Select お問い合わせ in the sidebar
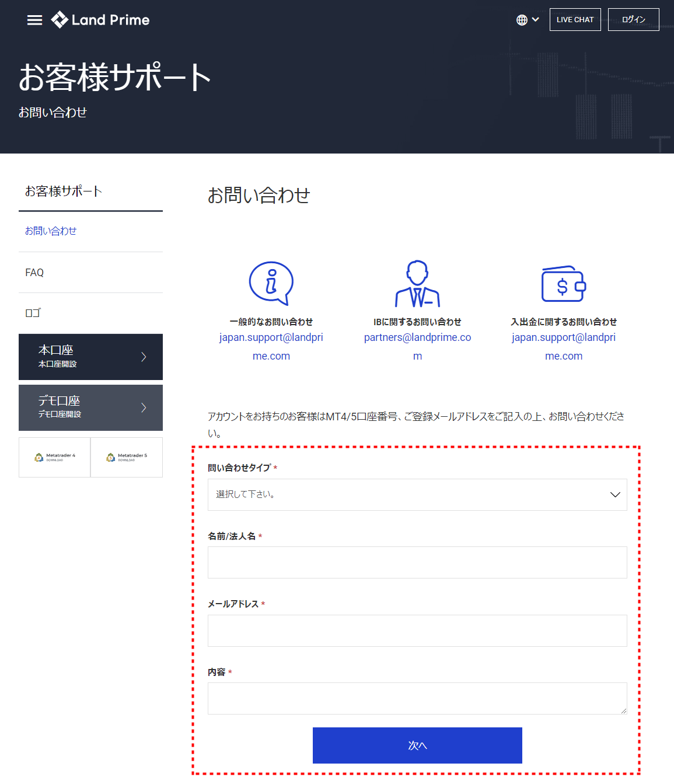The image size is (674, 784). pos(50,231)
